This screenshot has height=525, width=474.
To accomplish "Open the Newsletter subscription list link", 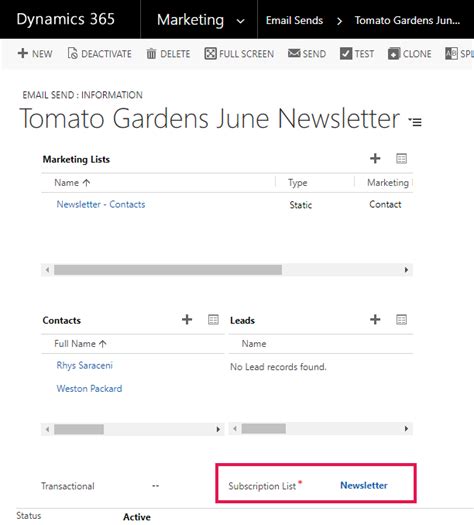I will [364, 485].
